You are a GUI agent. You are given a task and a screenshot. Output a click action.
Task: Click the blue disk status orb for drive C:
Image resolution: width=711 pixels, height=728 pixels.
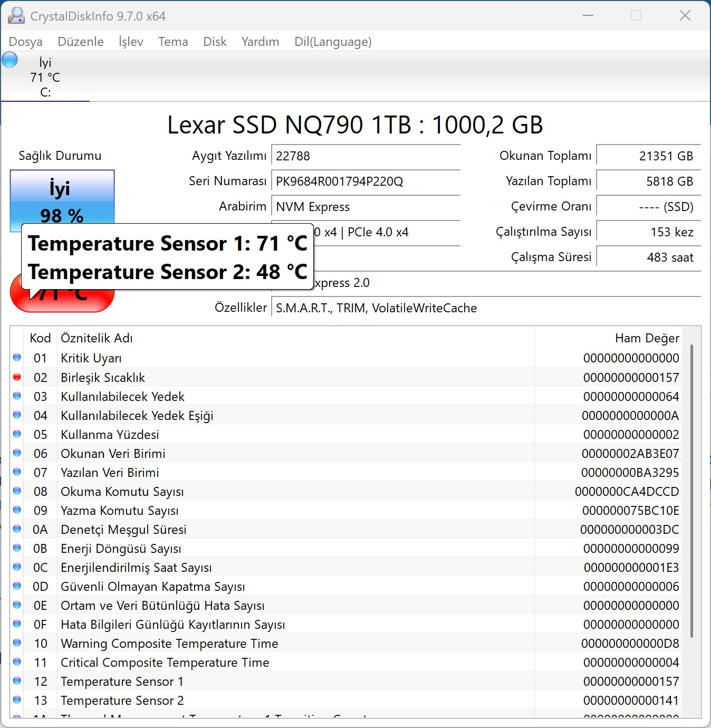click(x=9, y=60)
